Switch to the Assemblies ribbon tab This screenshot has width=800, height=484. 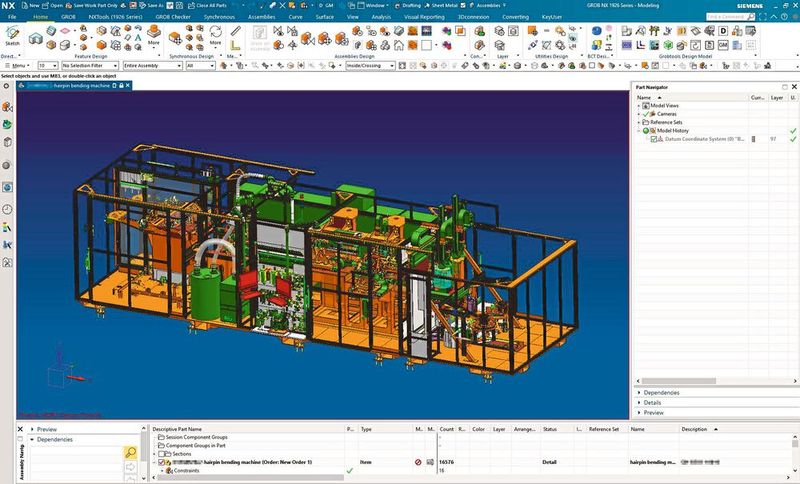pyautogui.click(x=262, y=17)
